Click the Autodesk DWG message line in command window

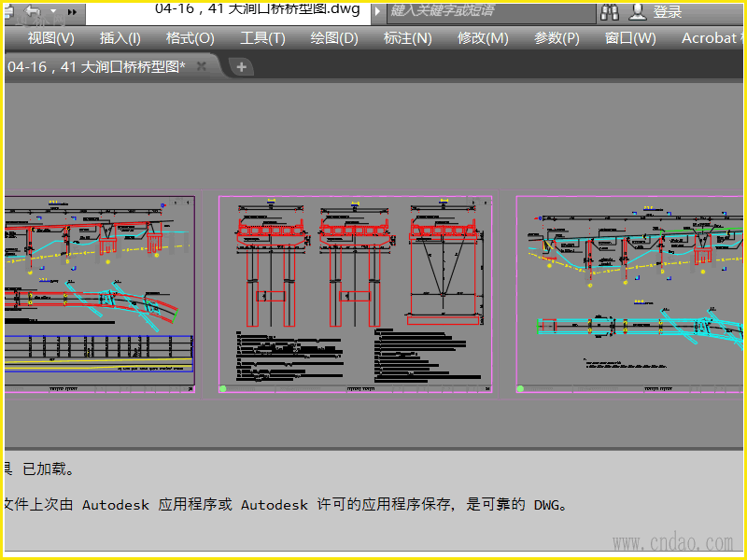point(286,504)
